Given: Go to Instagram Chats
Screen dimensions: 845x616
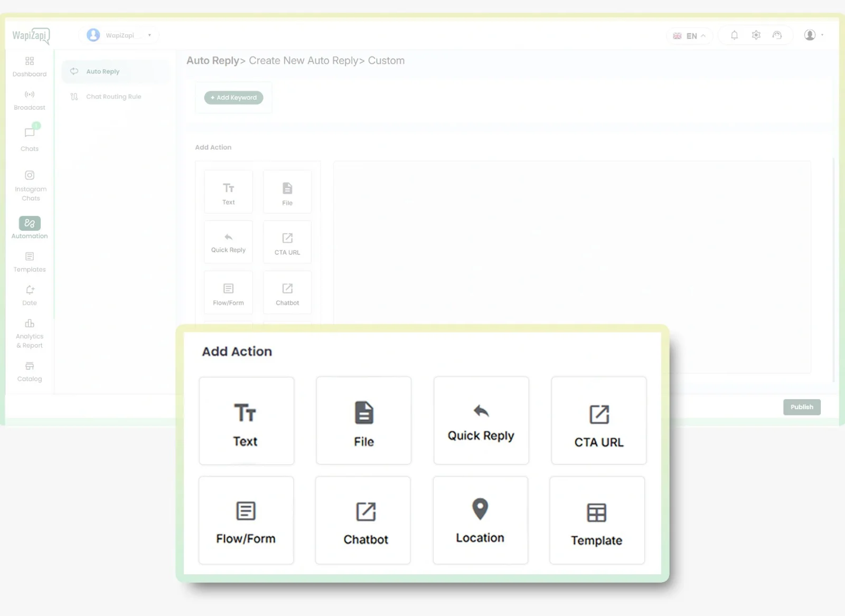Looking at the screenshot, I should (x=30, y=185).
